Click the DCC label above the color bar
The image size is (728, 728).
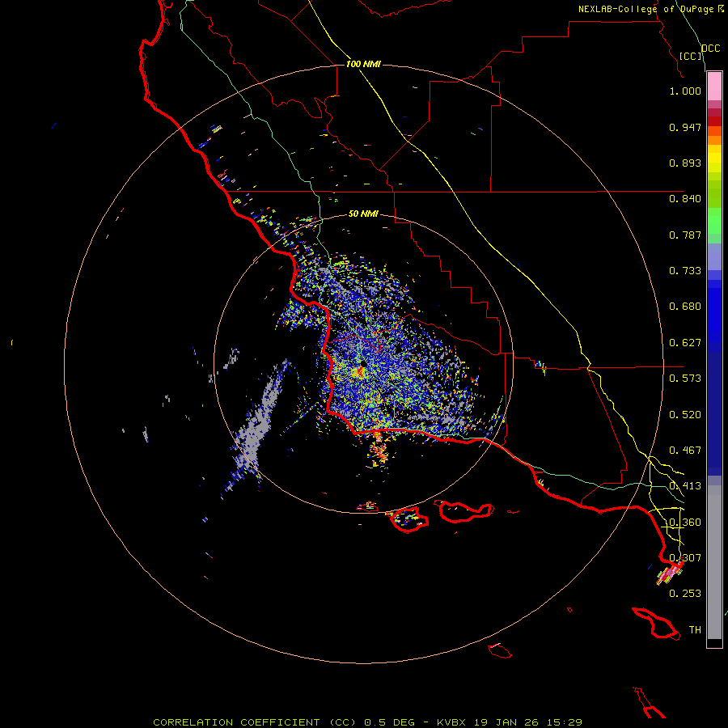711,49
